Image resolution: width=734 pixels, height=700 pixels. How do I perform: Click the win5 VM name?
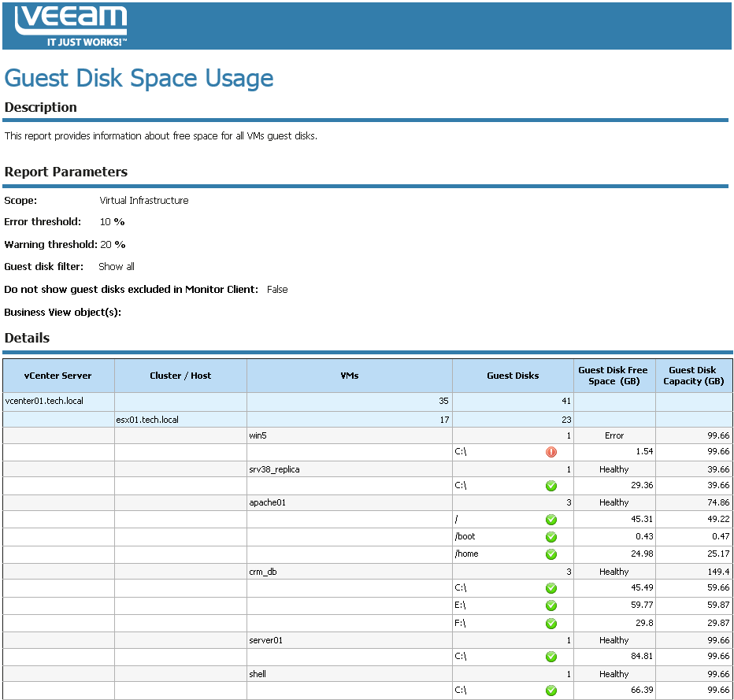tap(258, 435)
